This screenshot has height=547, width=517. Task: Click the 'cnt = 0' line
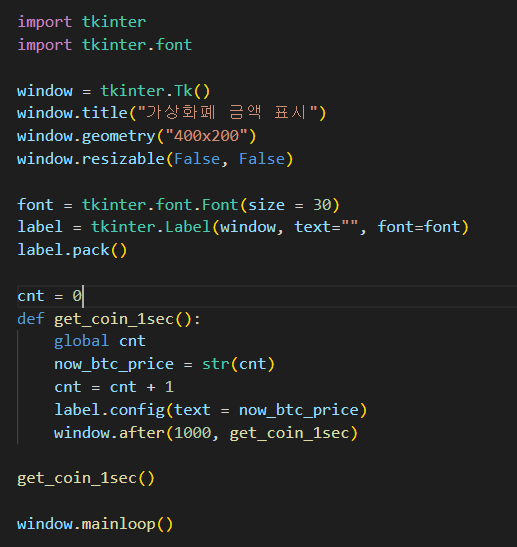[x=50, y=296]
